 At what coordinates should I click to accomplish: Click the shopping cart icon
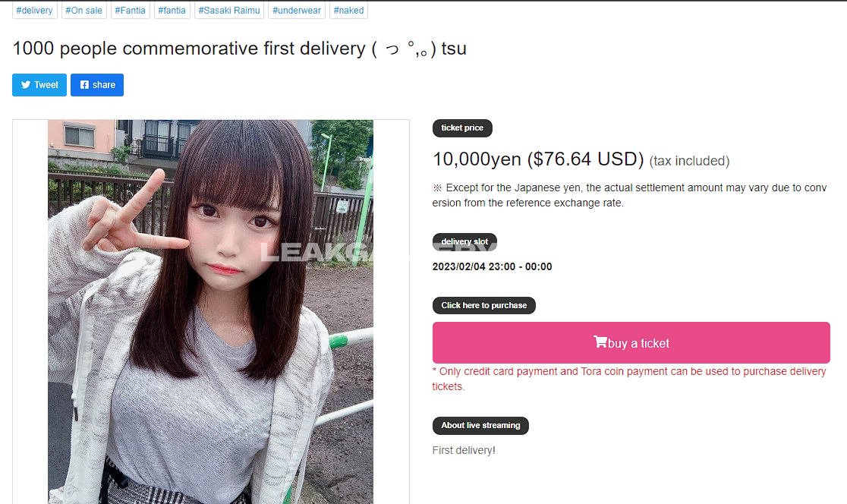click(x=600, y=342)
